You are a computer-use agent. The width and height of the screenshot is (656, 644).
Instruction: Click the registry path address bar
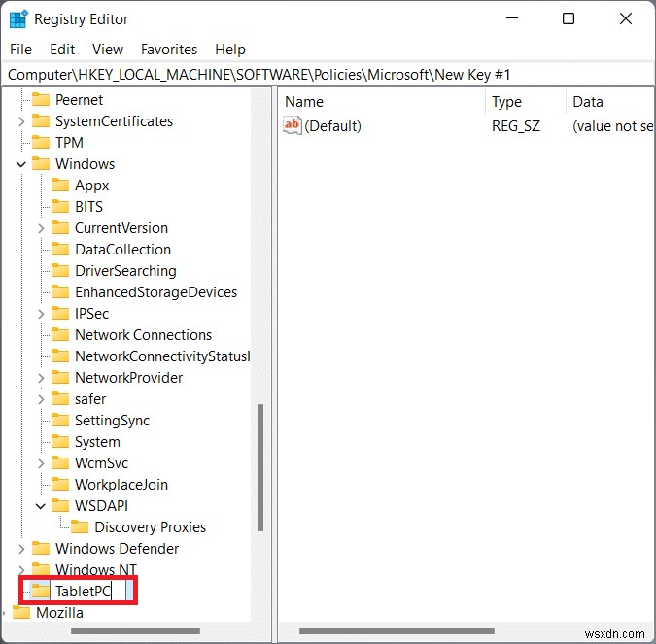328,75
